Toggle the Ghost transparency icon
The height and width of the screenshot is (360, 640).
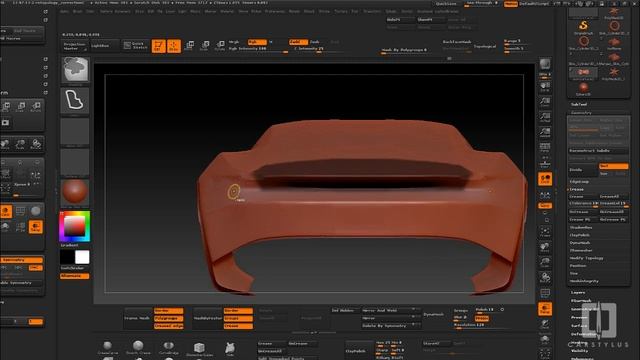point(545,325)
